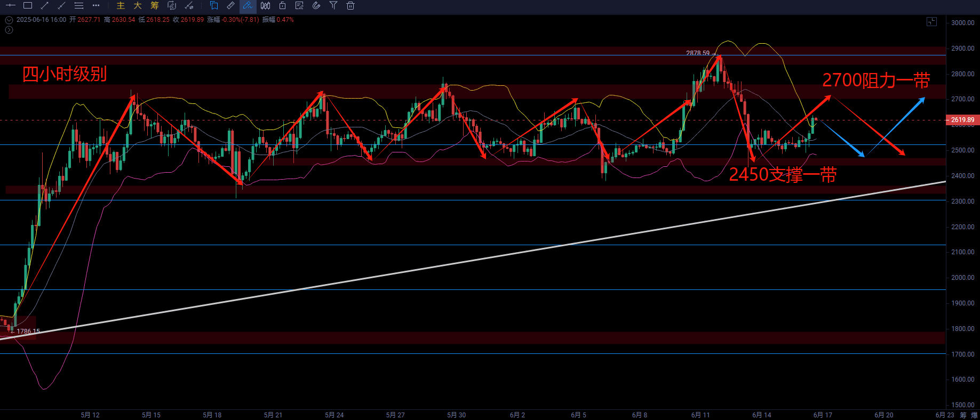Click the 6月 11 date axis label
Viewport: 980px width, 420px height.
point(700,415)
